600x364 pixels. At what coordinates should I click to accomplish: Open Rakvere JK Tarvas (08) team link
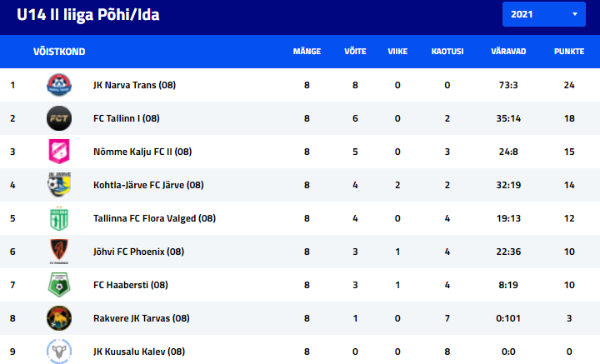[x=141, y=318]
